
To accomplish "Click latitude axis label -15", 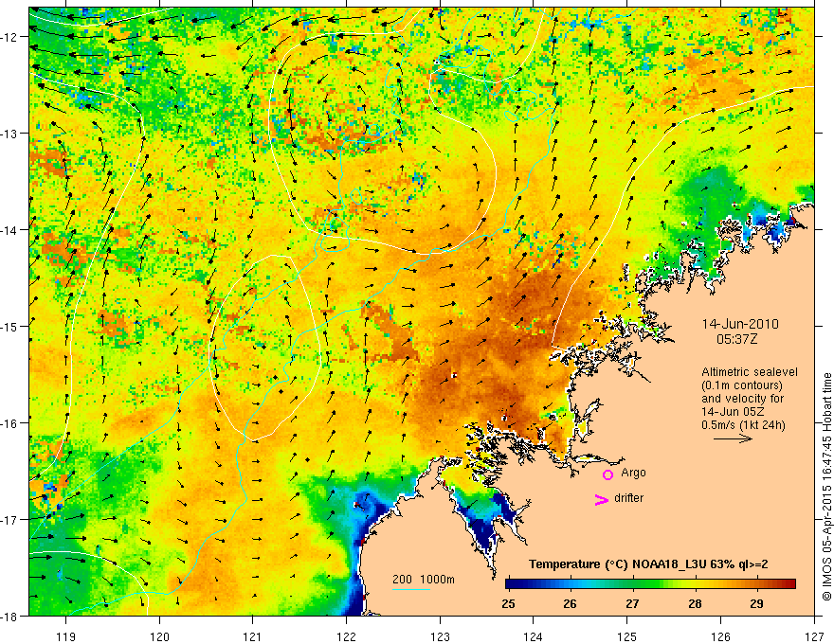I will pyautogui.click(x=9, y=326).
